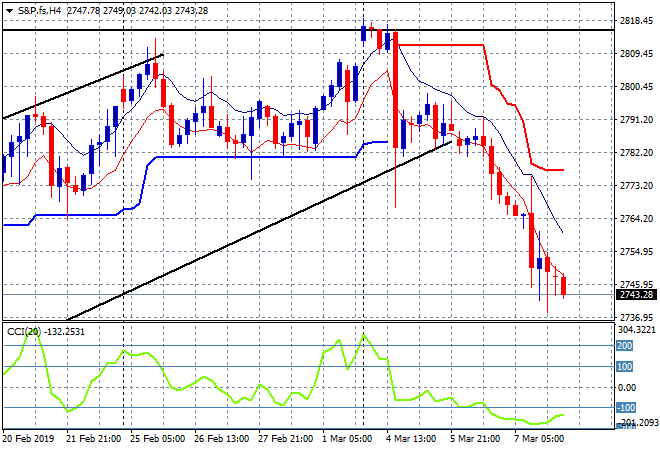660x450 pixels.
Task: Click the last red candle near 2743
Action: click(564, 286)
